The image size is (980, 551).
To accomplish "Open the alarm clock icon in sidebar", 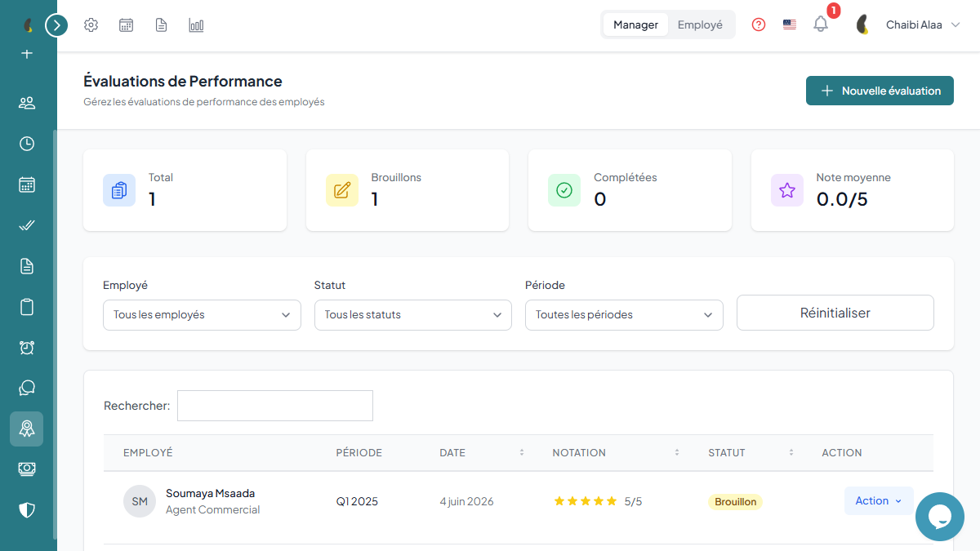I will (x=27, y=348).
